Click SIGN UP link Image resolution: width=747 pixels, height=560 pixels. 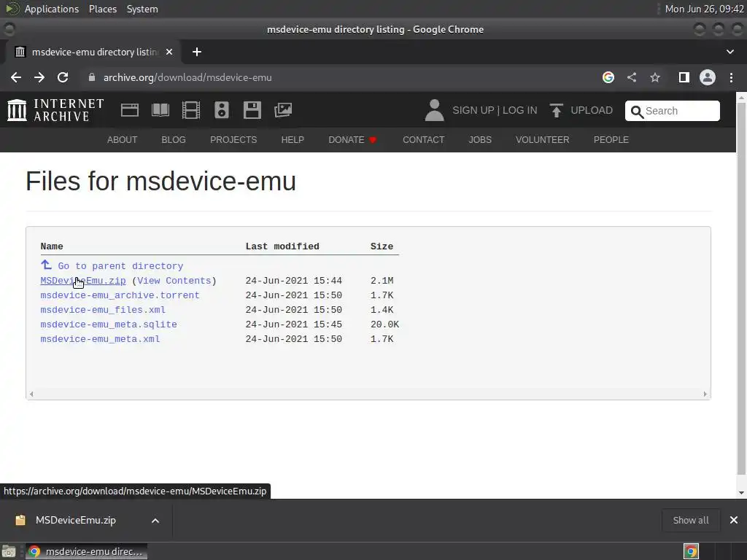[473, 111]
